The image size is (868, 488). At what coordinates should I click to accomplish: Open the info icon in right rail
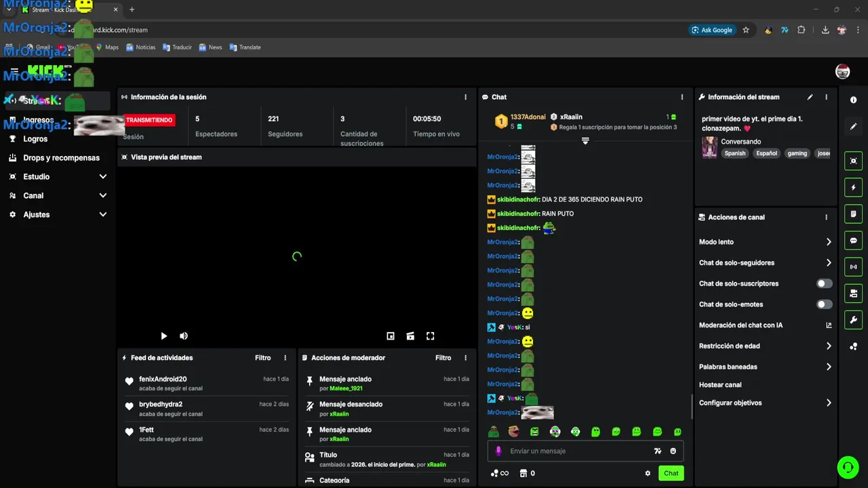coord(853,100)
